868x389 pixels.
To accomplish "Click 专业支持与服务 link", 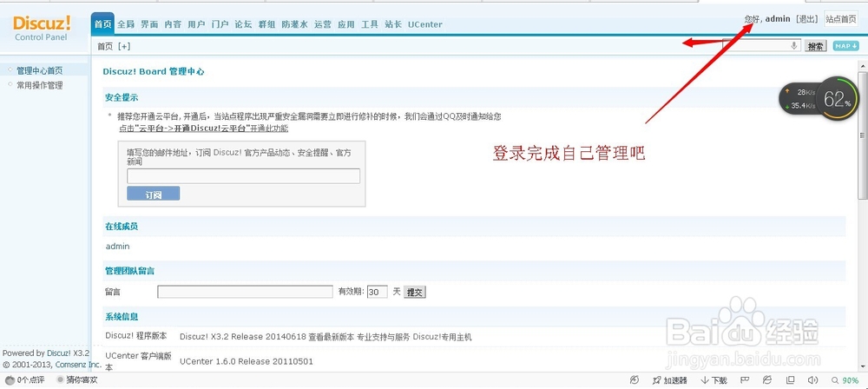I will coord(384,337).
